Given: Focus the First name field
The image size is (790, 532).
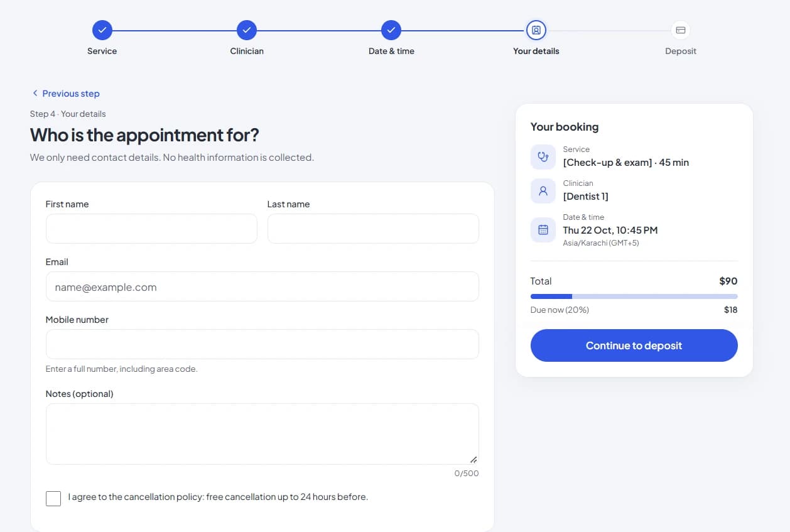Looking at the screenshot, I should point(151,229).
